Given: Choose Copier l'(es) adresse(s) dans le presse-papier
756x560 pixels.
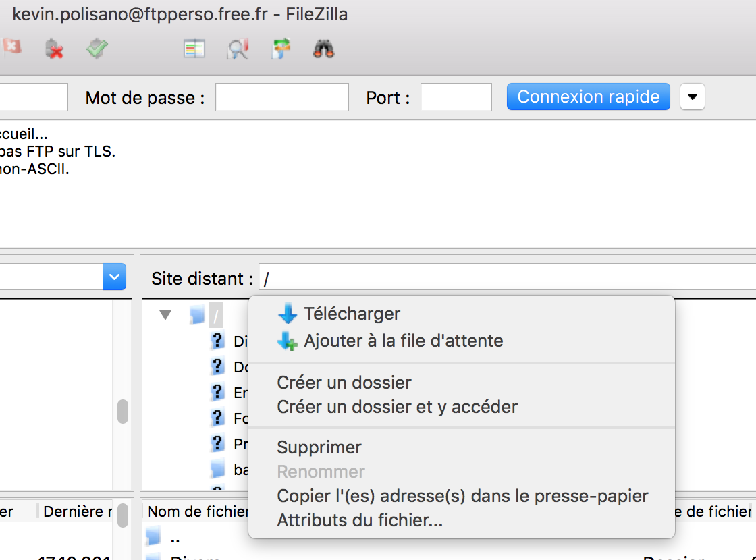Looking at the screenshot, I should (462, 496).
